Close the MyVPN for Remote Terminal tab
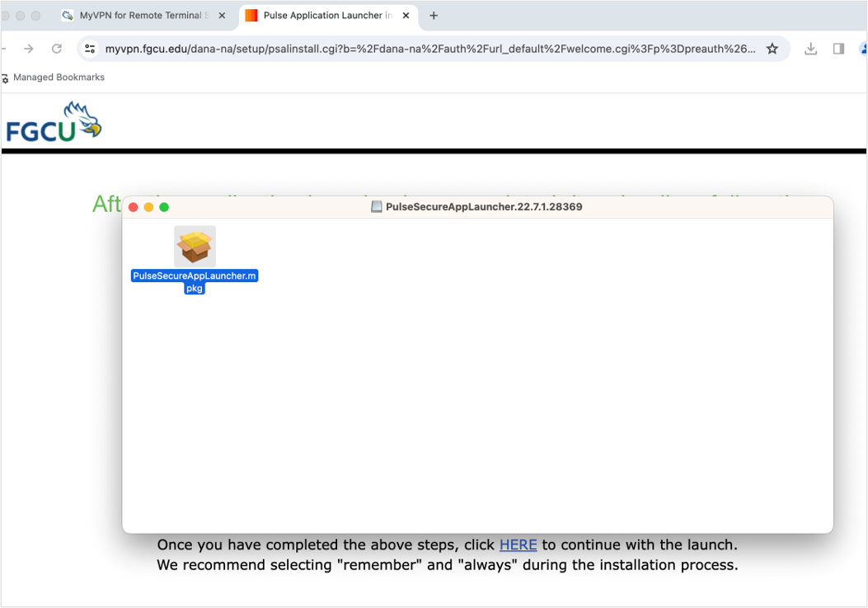868x608 pixels. click(222, 16)
